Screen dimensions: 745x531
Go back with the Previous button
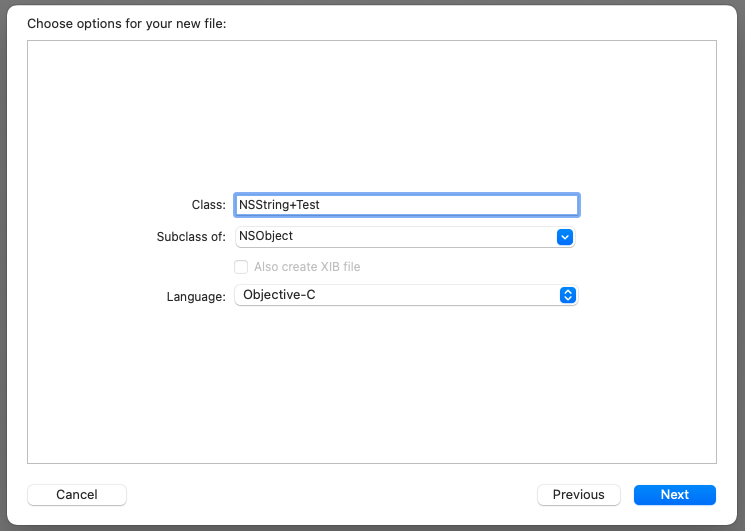click(x=578, y=494)
